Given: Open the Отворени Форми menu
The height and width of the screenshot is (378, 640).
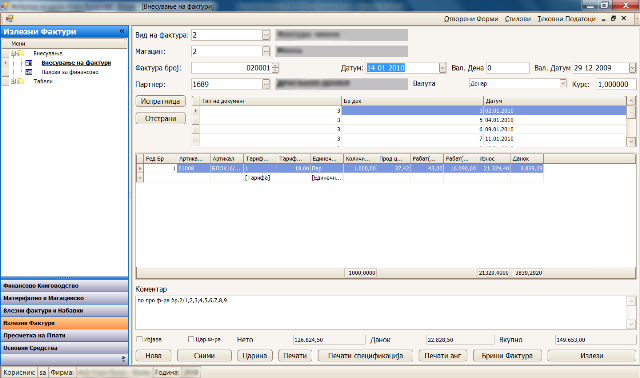Looking at the screenshot, I should pyautogui.click(x=471, y=19).
